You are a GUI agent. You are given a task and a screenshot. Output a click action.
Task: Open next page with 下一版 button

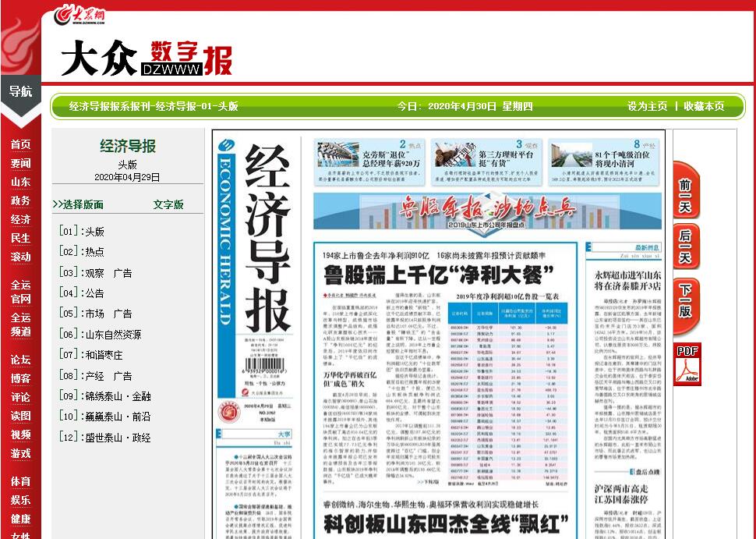pyautogui.click(x=686, y=300)
